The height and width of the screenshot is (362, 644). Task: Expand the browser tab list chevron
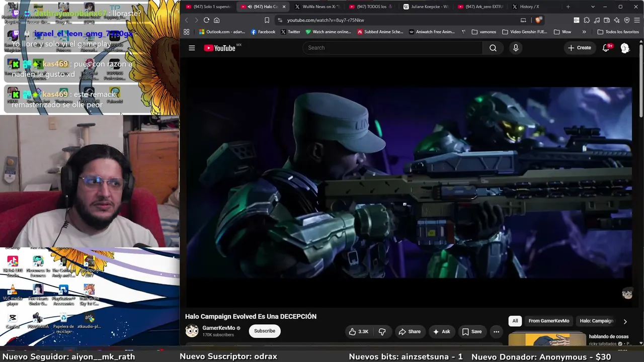click(x=593, y=7)
